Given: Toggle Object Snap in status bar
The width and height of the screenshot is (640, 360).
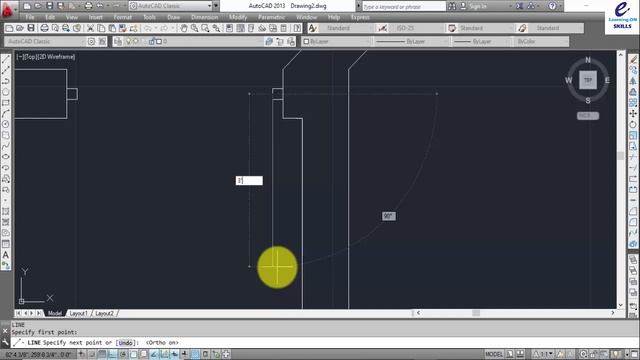Looking at the screenshot, I should pos(133,354).
